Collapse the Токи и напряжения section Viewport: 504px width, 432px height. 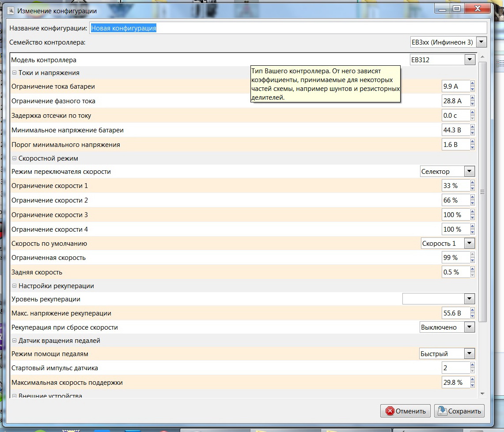(14, 73)
